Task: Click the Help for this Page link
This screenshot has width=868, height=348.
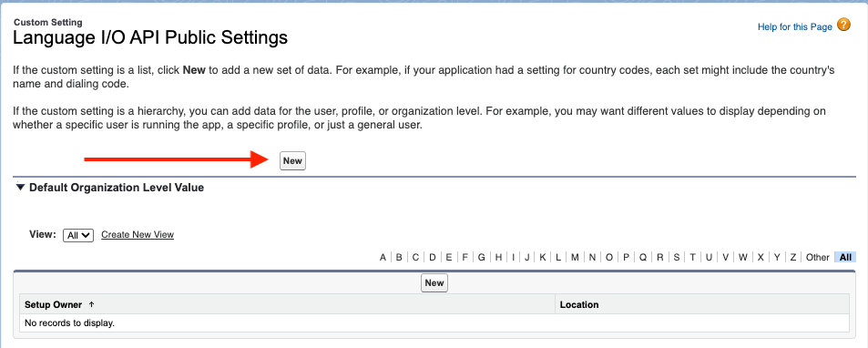Action: [x=794, y=26]
